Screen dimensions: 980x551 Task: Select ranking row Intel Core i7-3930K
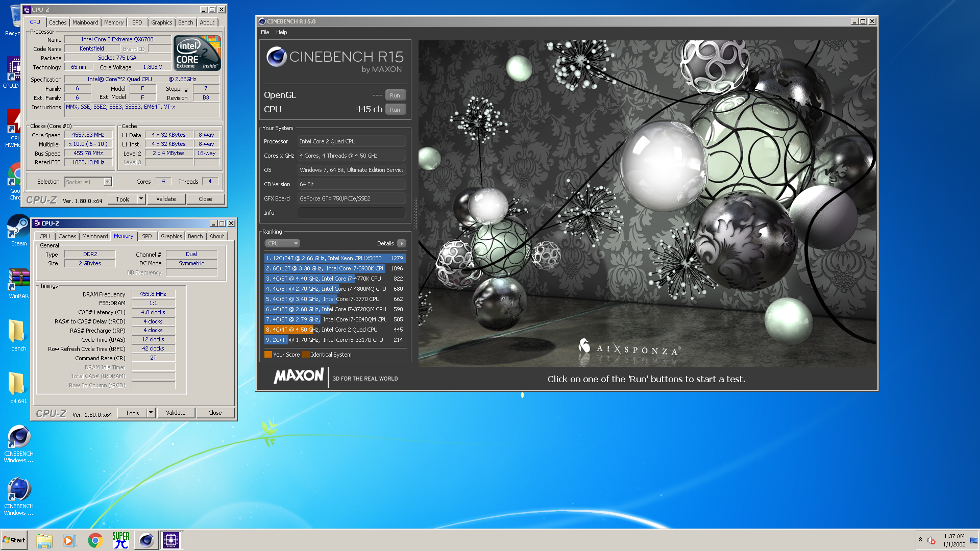click(335, 268)
